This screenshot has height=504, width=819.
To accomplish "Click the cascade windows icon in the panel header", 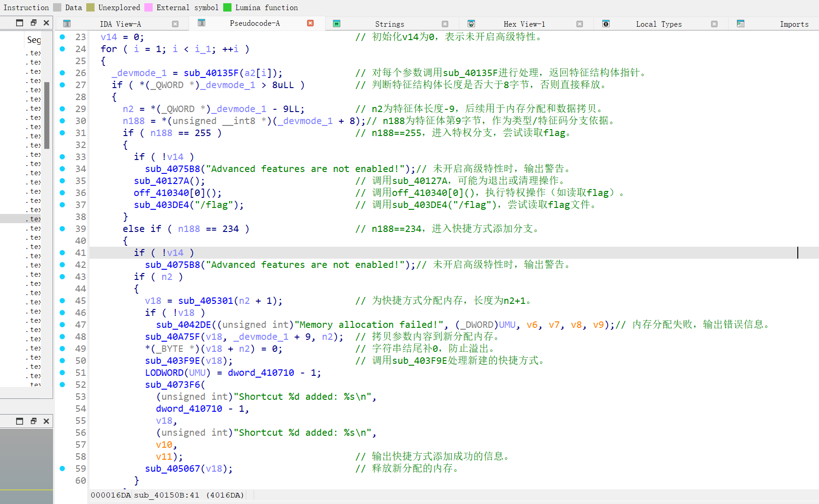I will [33, 22].
